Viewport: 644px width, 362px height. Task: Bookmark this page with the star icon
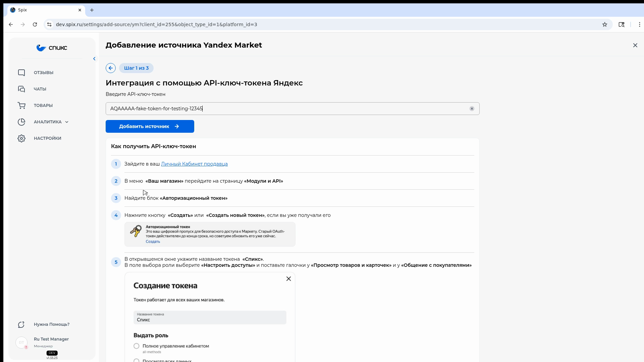(605, 24)
